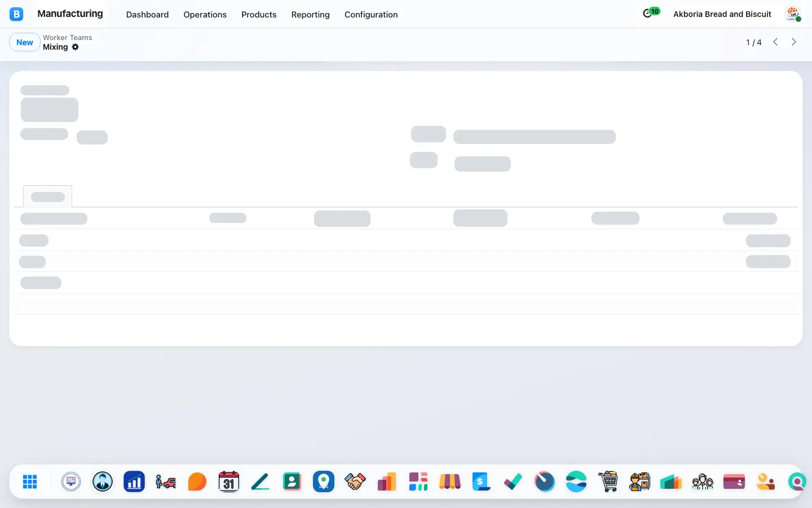This screenshot has width=812, height=508.
Task: Open the green contacts app icon
Action: [x=292, y=481]
